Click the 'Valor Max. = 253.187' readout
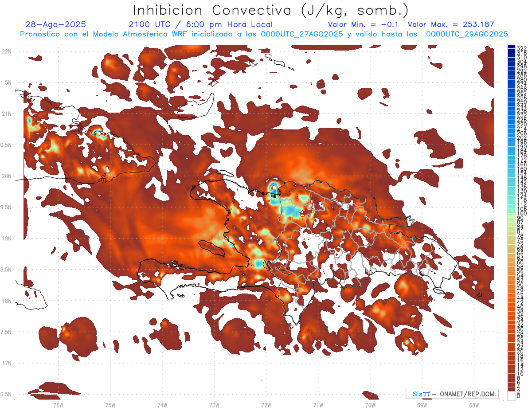 tap(451, 24)
